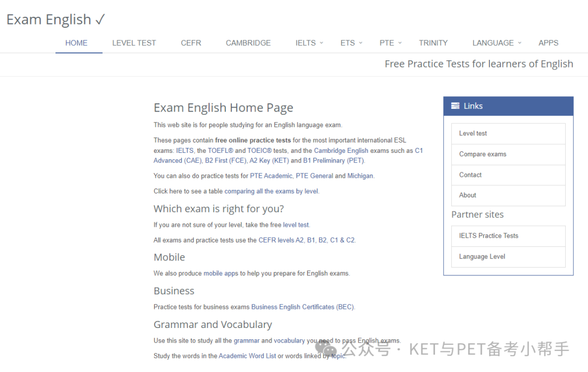Follow the topic link
This screenshot has width=588, height=372.
(338, 356)
